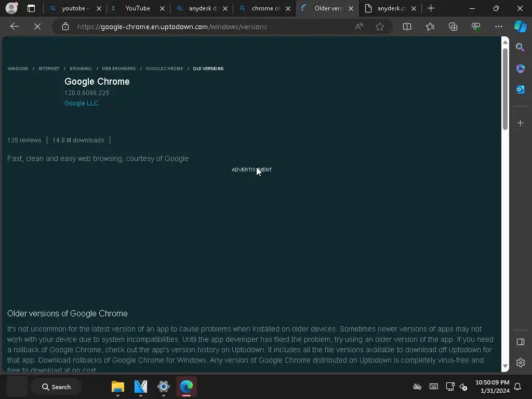Screen dimensions: 532x399
Task: Open Collections icon
Action: (x=453, y=26)
